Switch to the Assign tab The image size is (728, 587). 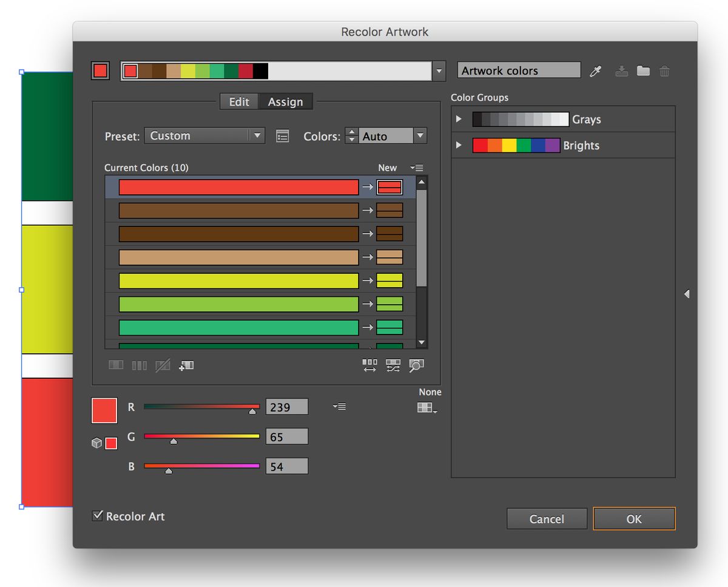285,102
